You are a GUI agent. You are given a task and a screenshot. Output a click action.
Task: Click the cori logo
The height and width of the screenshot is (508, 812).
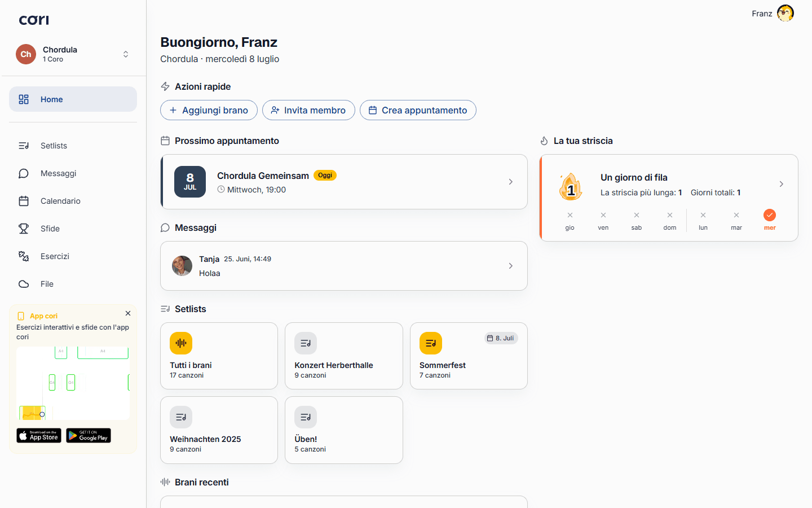point(34,20)
